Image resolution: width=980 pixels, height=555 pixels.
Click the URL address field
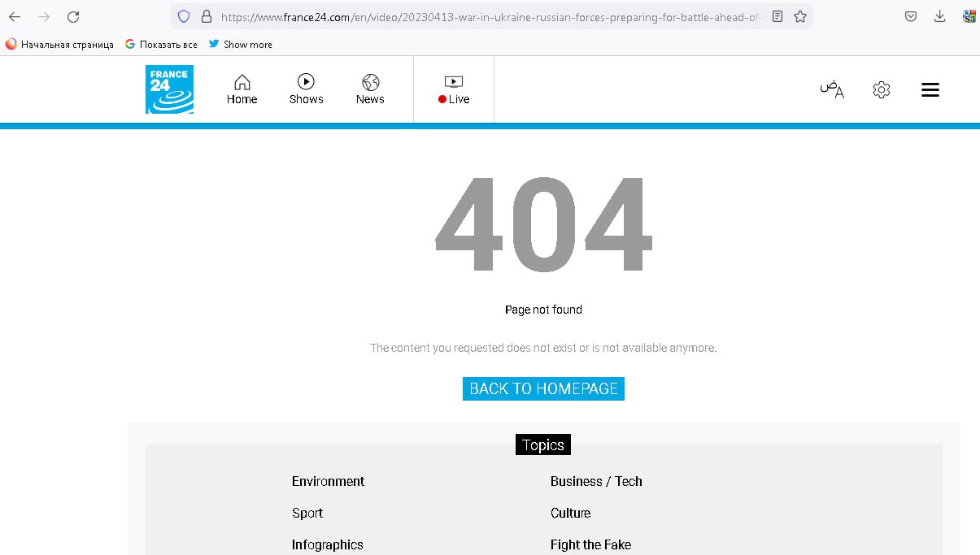488,16
